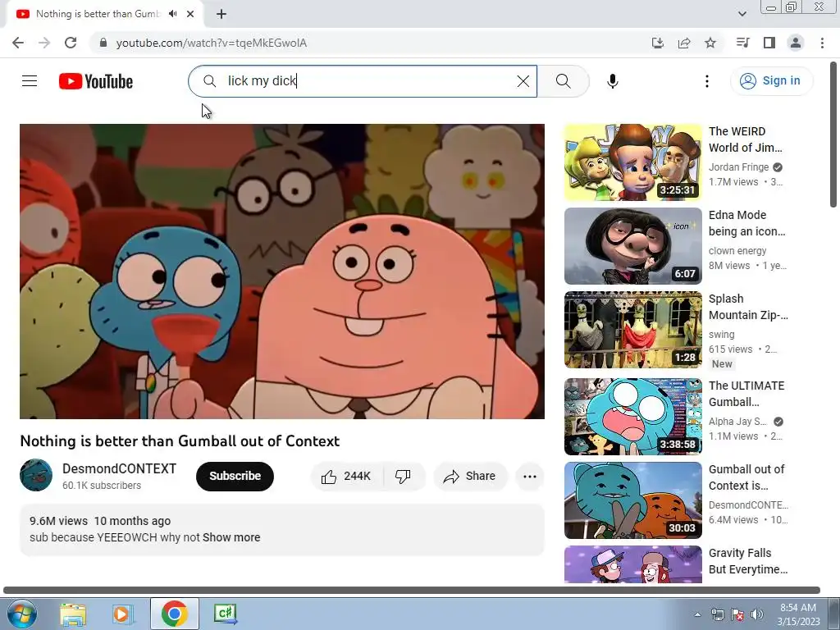This screenshot has height=630, width=840.
Task: Click the browser forward arrow
Action: pos(44,43)
